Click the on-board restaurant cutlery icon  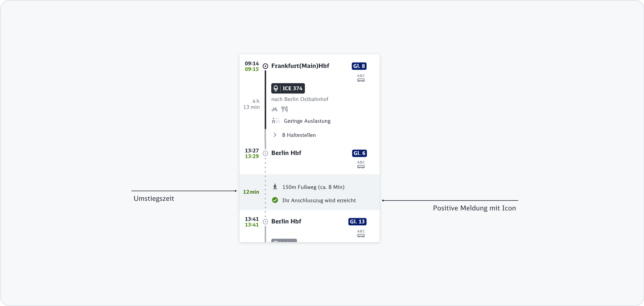tap(284, 109)
